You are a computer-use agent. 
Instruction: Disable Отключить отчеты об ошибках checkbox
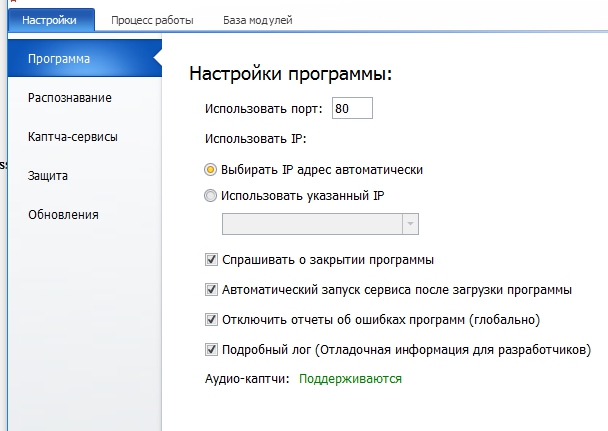[211, 320]
